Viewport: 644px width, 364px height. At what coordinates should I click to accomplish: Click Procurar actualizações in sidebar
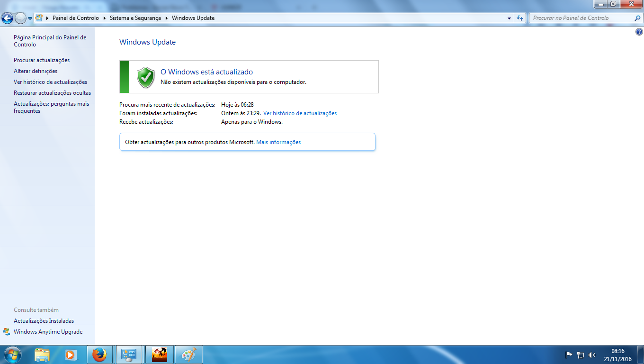pos(42,60)
